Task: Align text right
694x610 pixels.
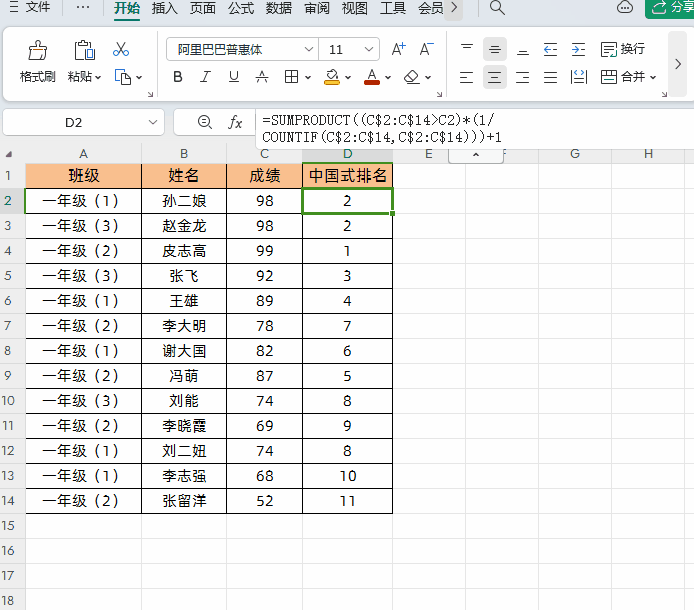Action: point(523,77)
